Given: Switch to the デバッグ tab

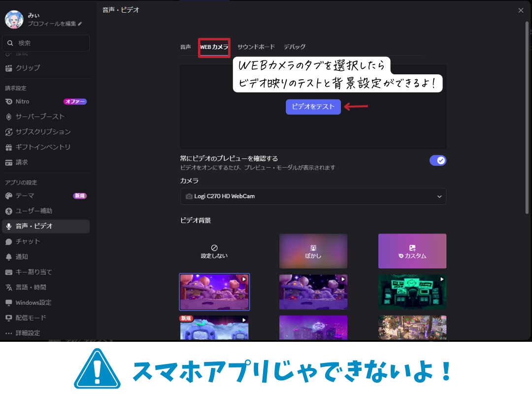Looking at the screenshot, I should 295,47.
